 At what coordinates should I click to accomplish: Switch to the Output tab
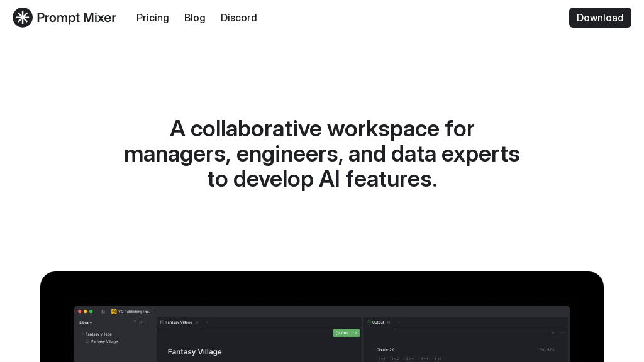point(377,322)
